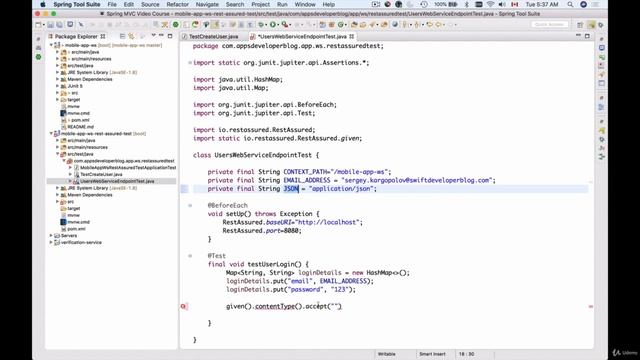Click the volume icon in menu bar

502,4
